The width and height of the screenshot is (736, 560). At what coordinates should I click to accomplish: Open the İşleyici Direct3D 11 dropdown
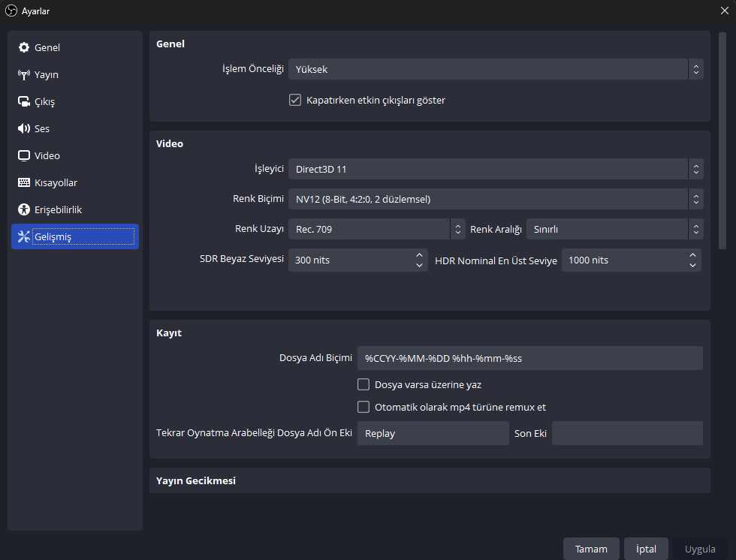(x=496, y=169)
